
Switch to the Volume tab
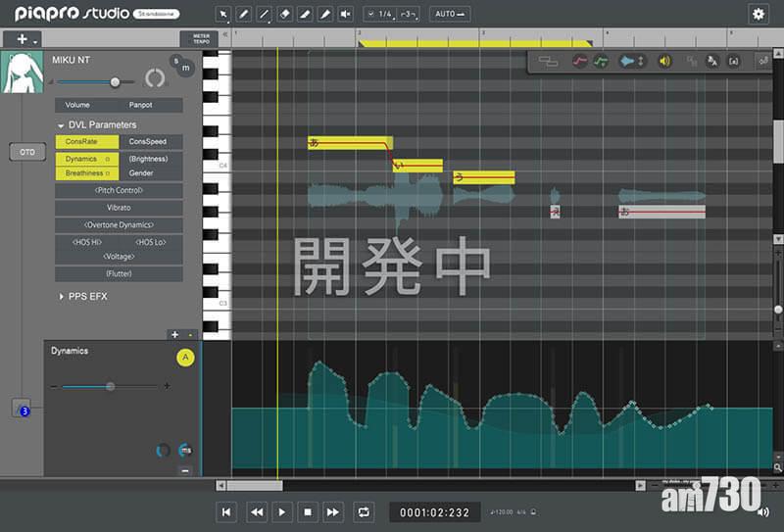77,105
